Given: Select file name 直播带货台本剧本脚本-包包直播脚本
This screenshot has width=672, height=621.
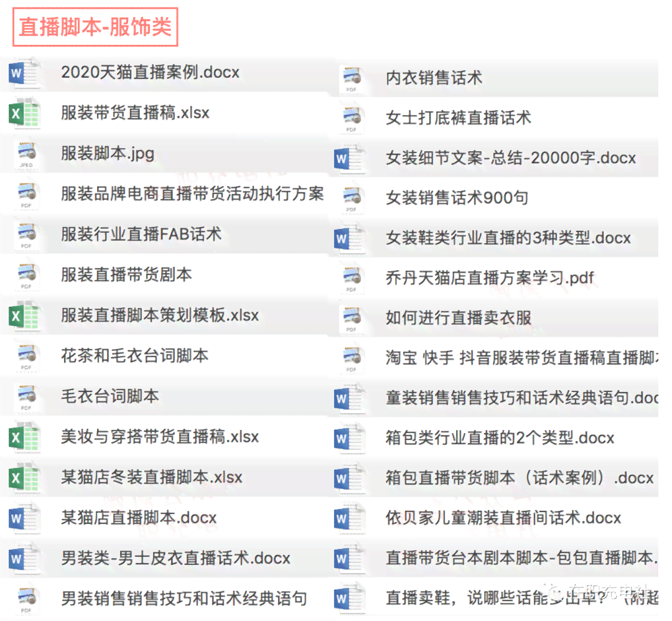Looking at the screenshot, I should [x=521, y=558].
